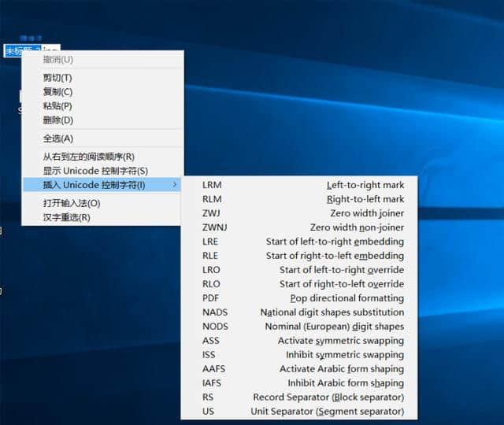Insert IAFS Inhibit Arabic form shaping
This screenshot has width=504, height=425.
click(299, 383)
